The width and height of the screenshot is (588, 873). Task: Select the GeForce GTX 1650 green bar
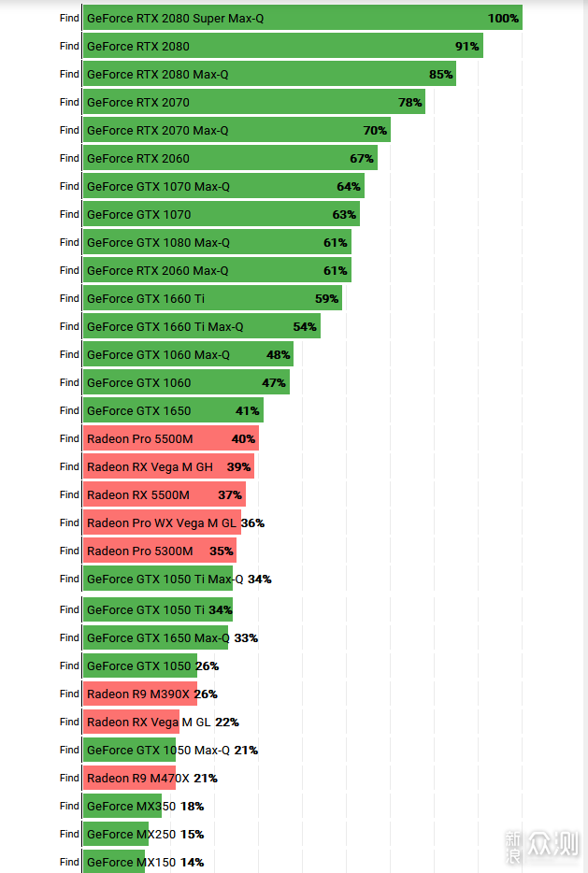point(173,410)
